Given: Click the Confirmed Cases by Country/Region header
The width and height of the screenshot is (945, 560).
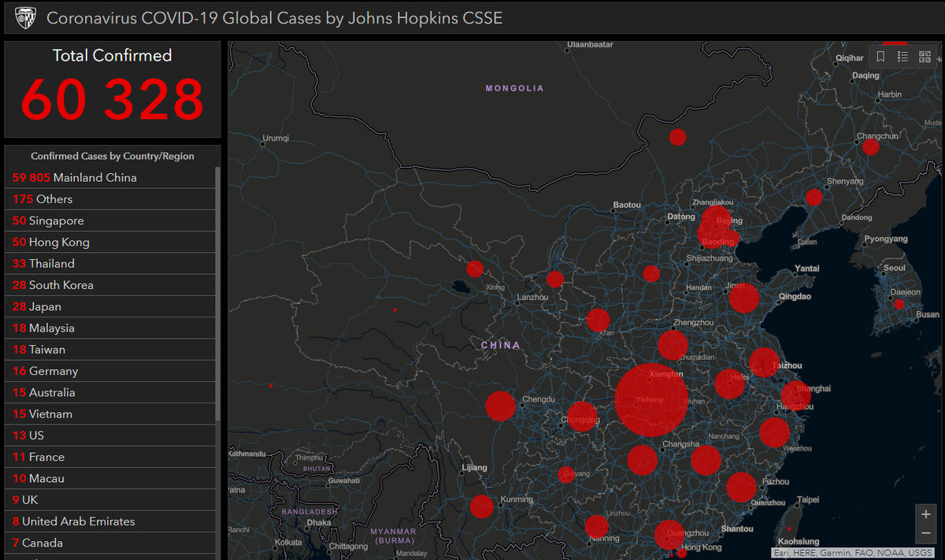Looking at the screenshot, I should tap(113, 156).
